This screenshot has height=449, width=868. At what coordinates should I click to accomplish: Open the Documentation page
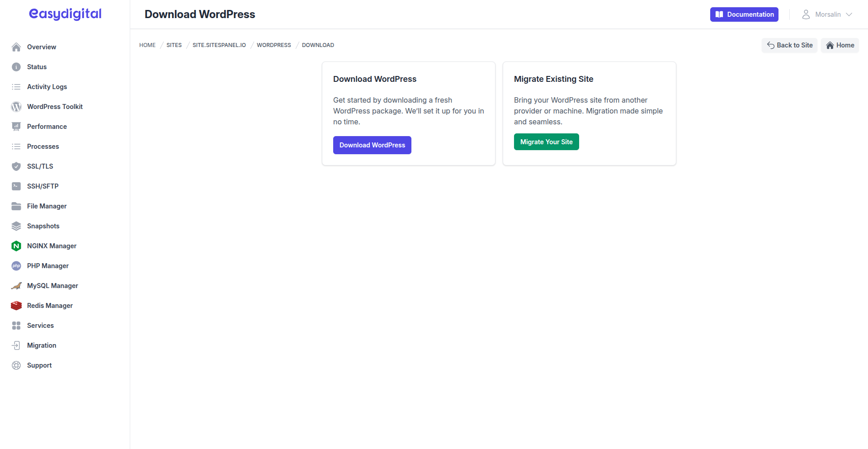click(744, 14)
